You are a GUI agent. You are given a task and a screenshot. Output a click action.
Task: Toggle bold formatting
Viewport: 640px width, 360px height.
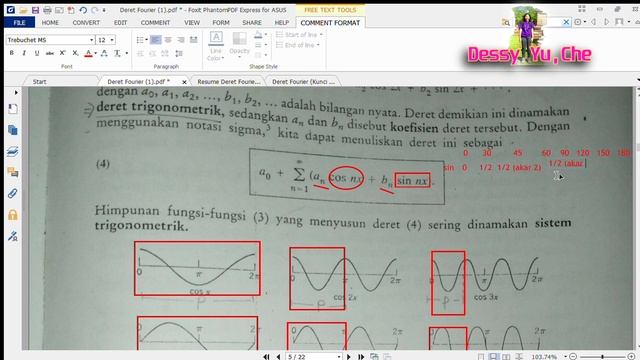12,53
